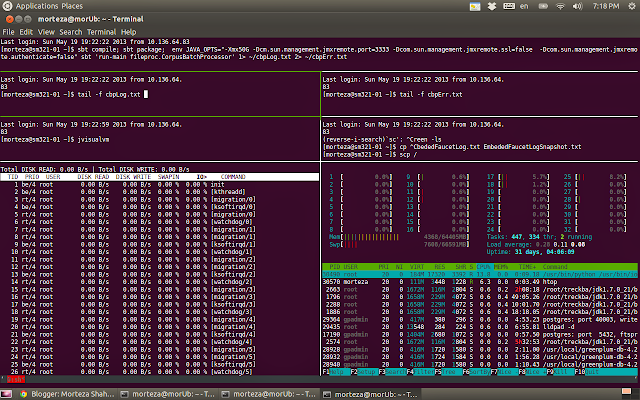640x400 pixels.
Task: Click the htop Mem usage meter bar
Action: click(400, 237)
